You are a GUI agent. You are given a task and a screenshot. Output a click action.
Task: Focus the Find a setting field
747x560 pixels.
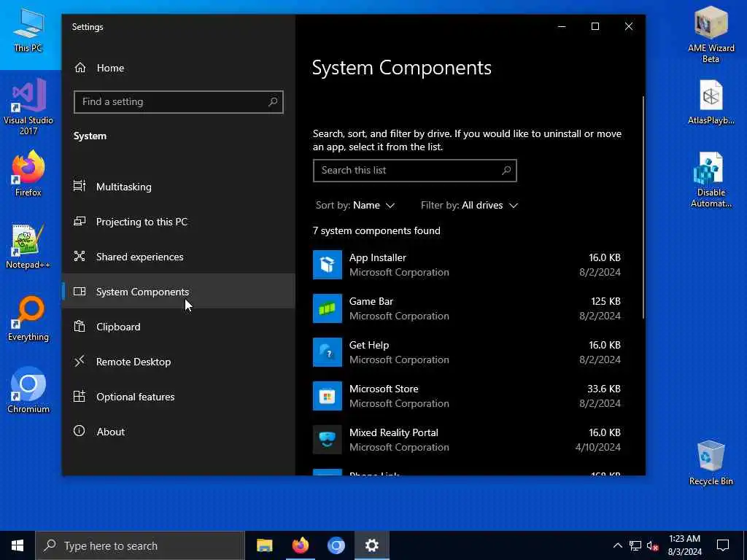(179, 101)
